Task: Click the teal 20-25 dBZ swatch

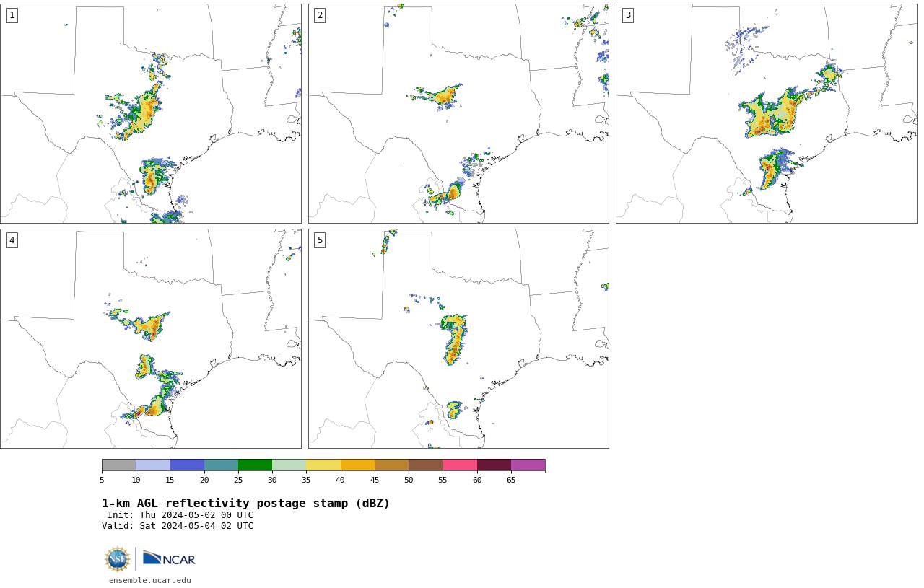Action: pyautogui.click(x=221, y=465)
